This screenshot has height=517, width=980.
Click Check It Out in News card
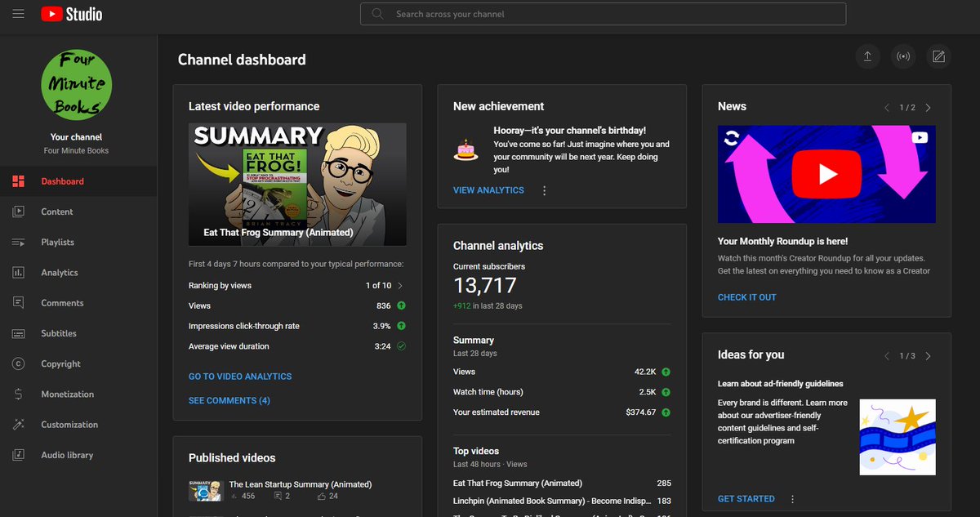point(747,297)
